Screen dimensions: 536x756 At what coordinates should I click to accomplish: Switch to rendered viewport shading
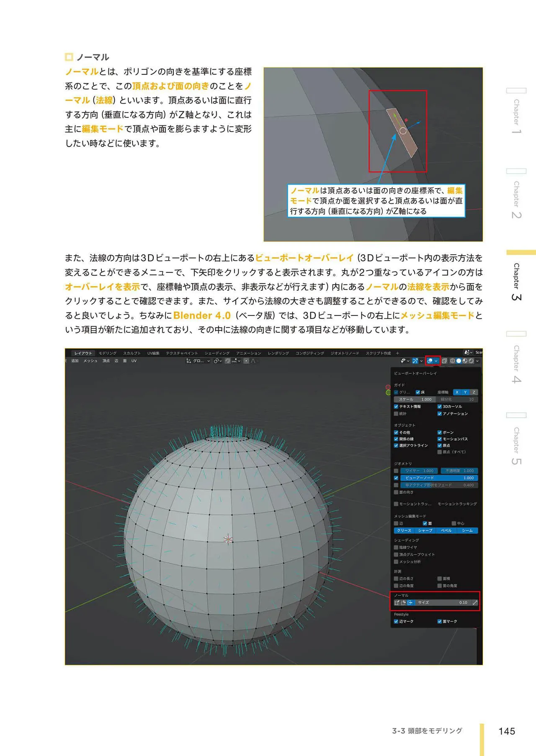[x=471, y=361]
